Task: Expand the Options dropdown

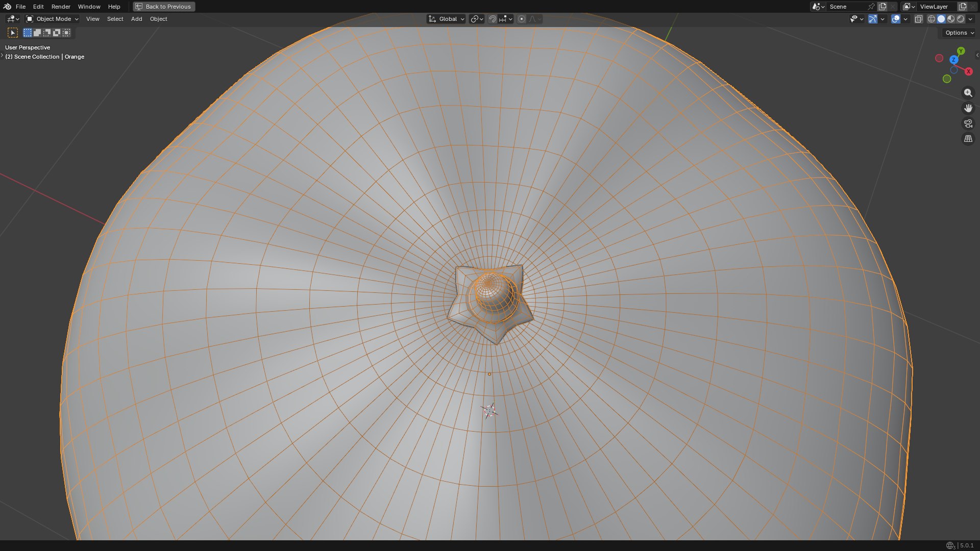Action: tap(960, 33)
